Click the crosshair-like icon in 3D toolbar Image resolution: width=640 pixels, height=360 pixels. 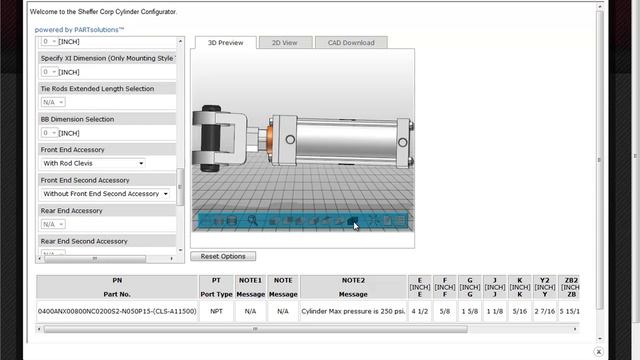pyautogui.click(x=373, y=221)
